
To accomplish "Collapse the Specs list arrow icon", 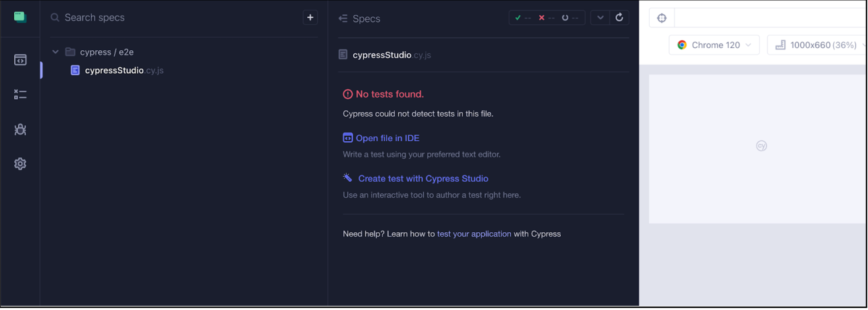I will point(343,19).
